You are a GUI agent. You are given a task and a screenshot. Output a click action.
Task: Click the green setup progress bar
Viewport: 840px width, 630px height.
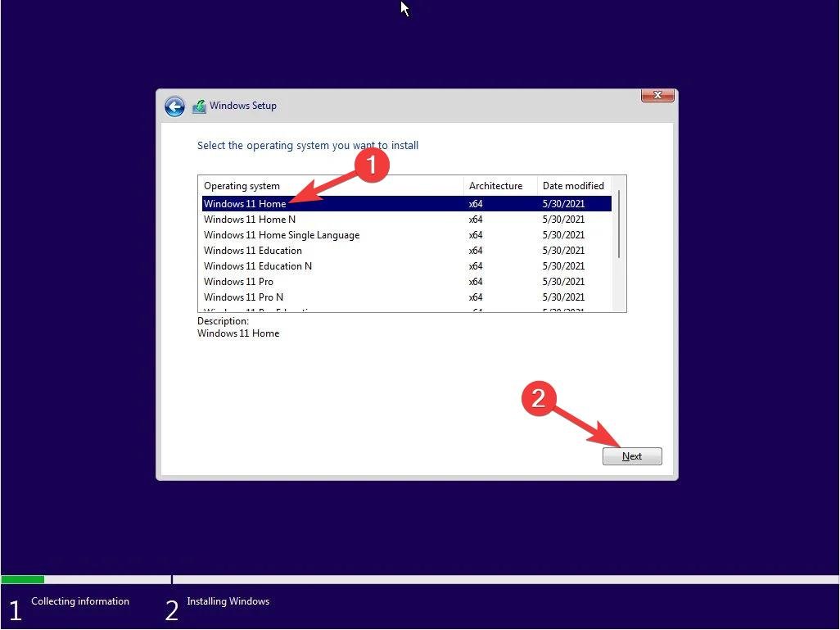point(22,579)
